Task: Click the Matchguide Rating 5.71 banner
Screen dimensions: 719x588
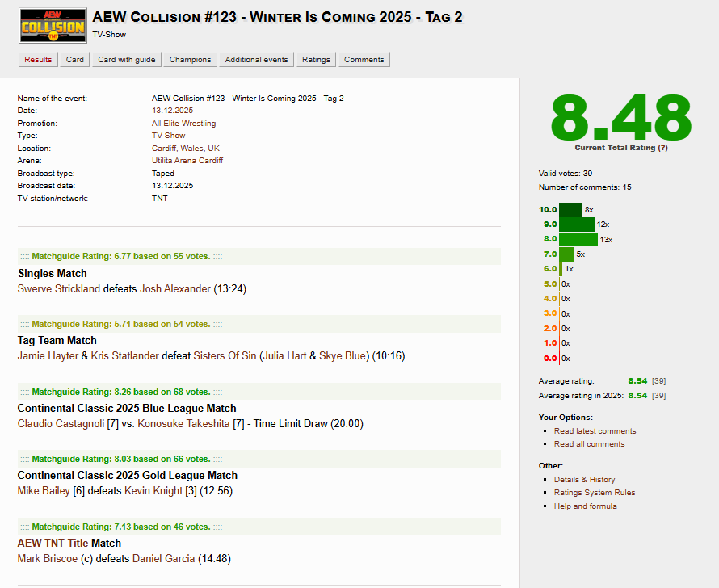Action: pyautogui.click(x=259, y=324)
